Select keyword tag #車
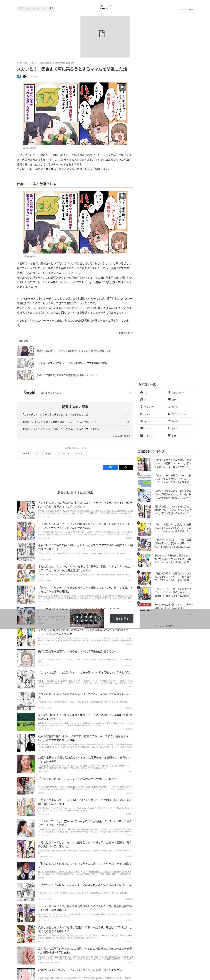 [37, 453]
